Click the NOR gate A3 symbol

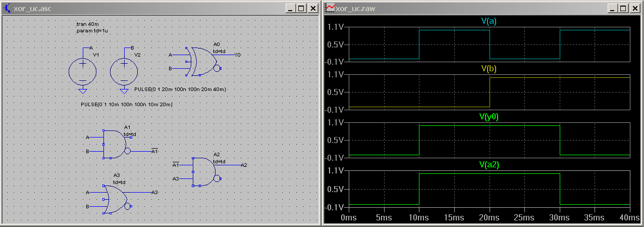click(x=117, y=200)
